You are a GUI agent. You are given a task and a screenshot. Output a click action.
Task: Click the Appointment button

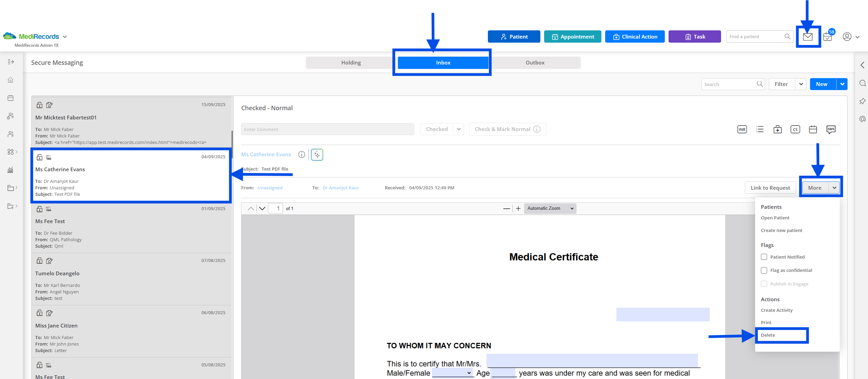(572, 37)
